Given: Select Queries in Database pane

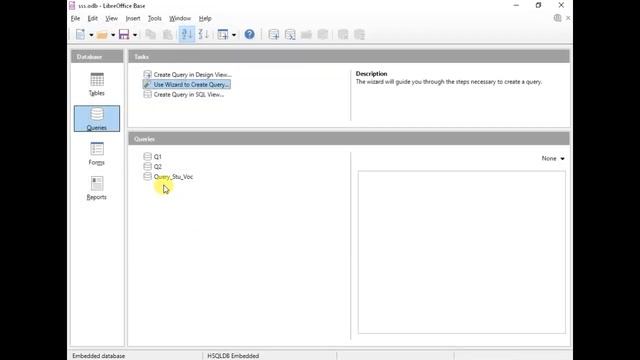Looking at the screenshot, I should (x=97, y=119).
